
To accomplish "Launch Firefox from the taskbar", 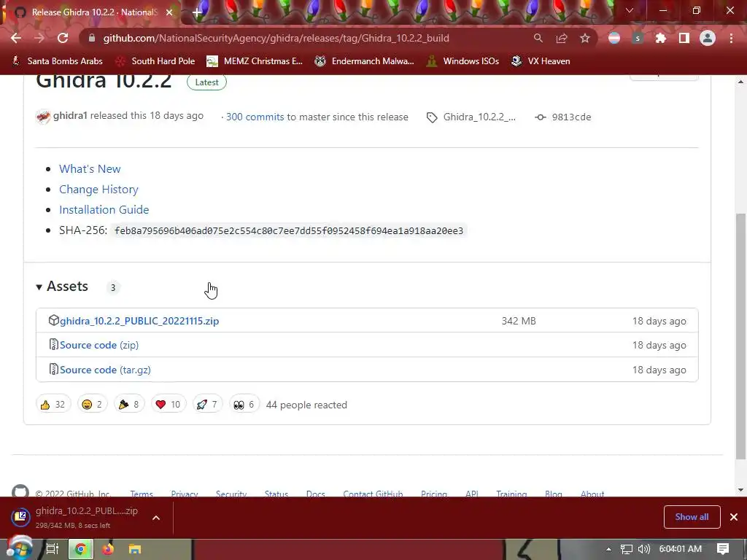I will (x=108, y=549).
